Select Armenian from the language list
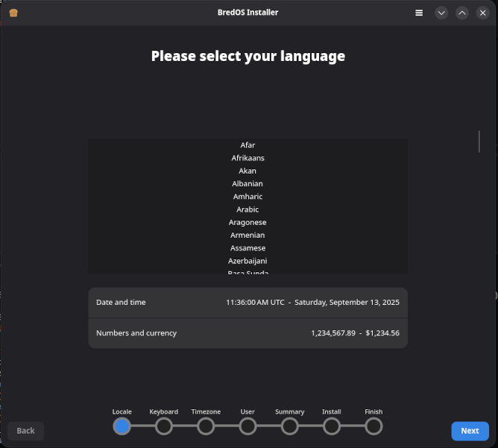 pyautogui.click(x=248, y=235)
